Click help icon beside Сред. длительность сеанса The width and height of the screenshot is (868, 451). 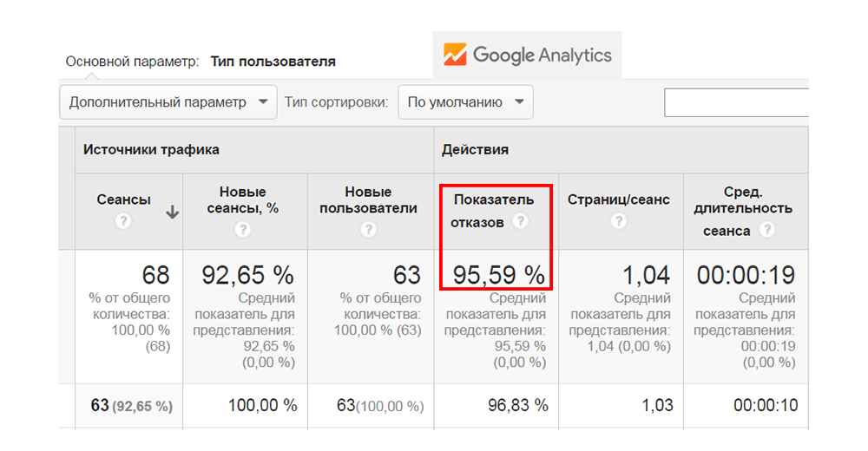(x=766, y=231)
